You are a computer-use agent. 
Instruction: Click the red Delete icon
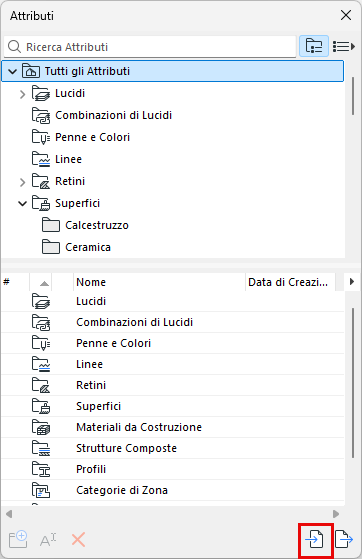tap(78, 540)
